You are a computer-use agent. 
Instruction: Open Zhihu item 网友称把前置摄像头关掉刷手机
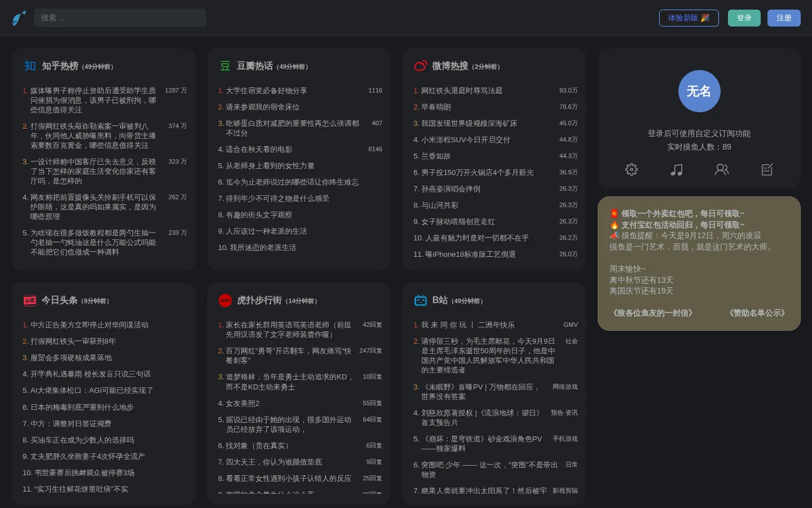93,207
